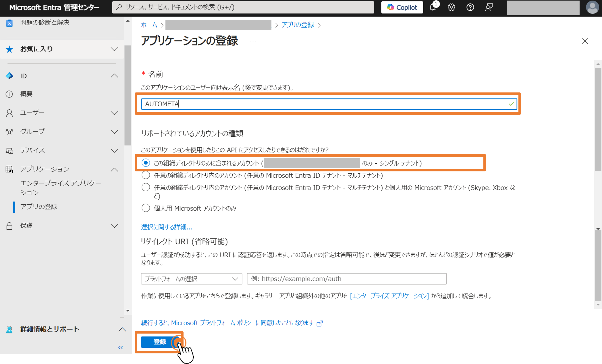The height and width of the screenshot is (364, 602).
Task: Click the redirect URI input field
Action: pyautogui.click(x=347, y=279)
